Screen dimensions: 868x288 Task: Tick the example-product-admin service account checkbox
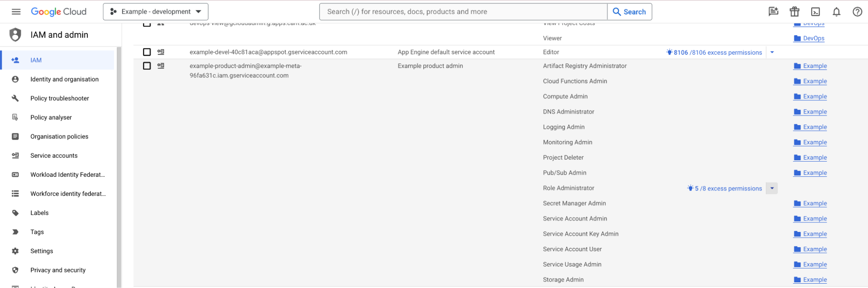click(147, 66)
